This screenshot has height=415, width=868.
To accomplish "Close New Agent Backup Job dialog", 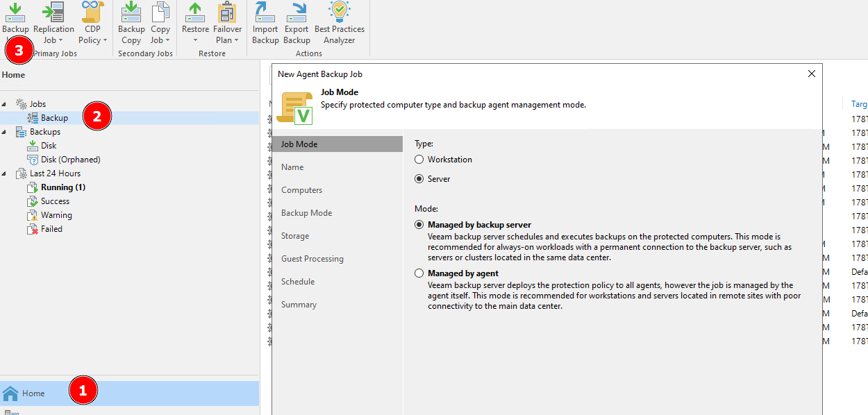I will (812, 74).
